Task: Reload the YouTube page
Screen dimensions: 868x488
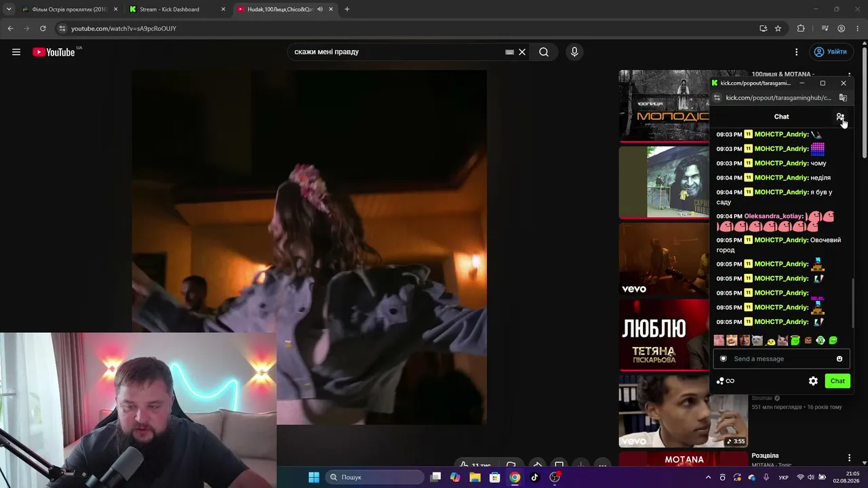Action: [x=43, y=28]
